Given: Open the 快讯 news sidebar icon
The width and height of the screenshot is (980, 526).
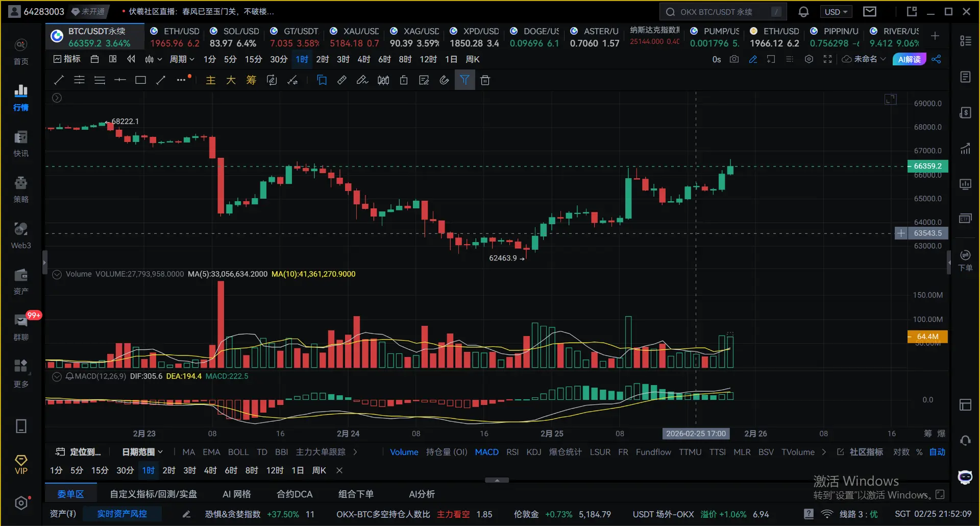Looking at the screenshot, I should (x=21, y=144).
